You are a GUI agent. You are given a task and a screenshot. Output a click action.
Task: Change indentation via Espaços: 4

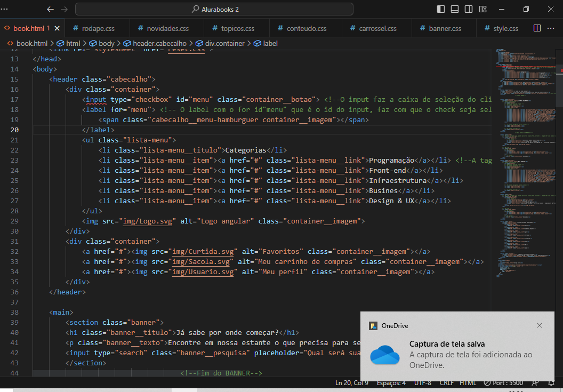coord(391,383)
